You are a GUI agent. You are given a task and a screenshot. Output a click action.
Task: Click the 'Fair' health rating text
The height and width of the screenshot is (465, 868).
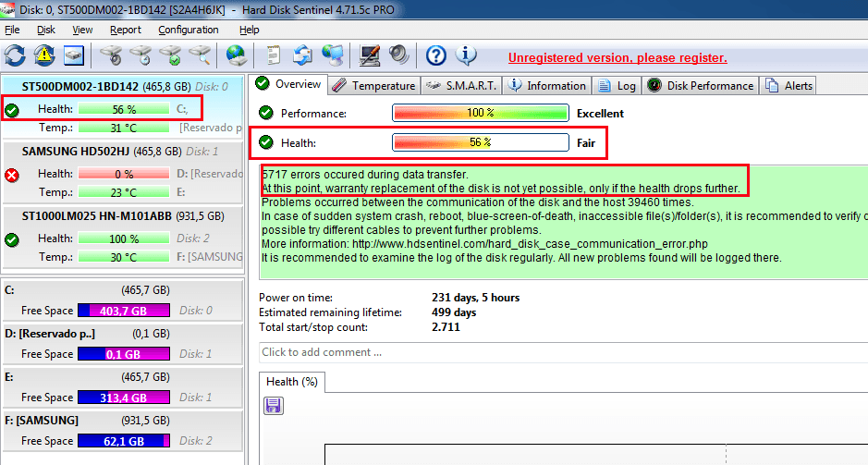[586, 142]
